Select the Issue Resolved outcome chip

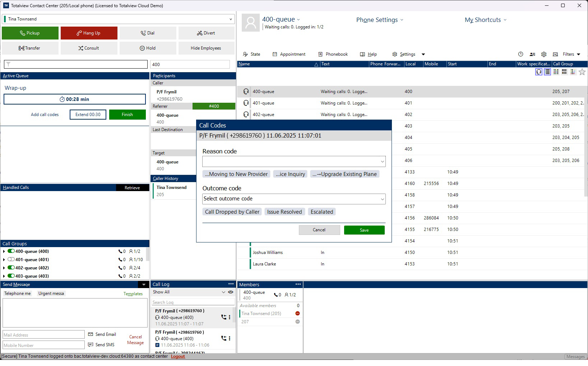(284, 212)
